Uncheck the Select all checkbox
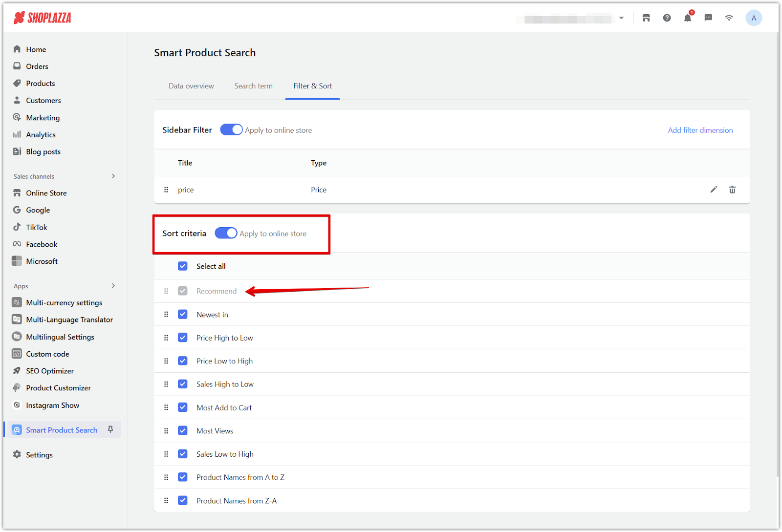 point(183,266)
